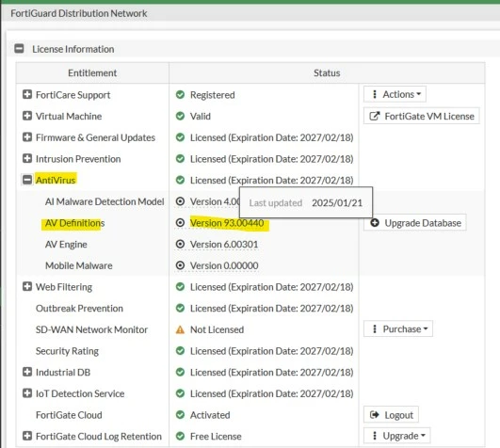Viewport: 500px width, 448px height.
Task: Expand the Web Filtering entitlement row
Action: pos(27,286)
